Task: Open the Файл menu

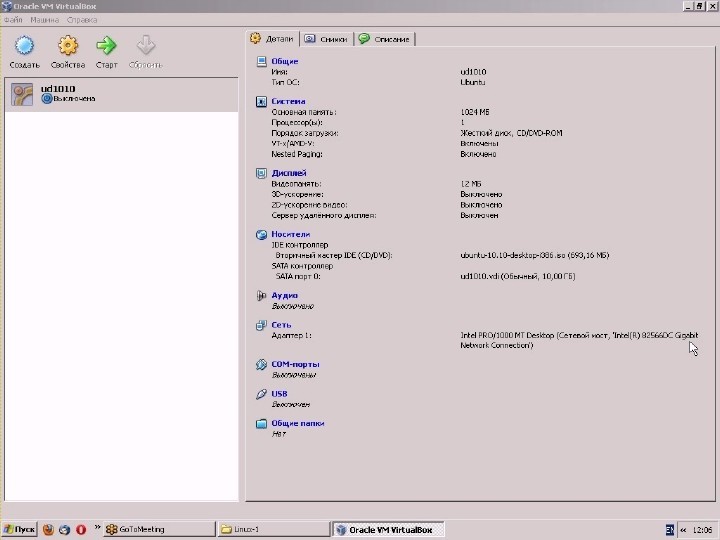Action: (x=13, y=20)
